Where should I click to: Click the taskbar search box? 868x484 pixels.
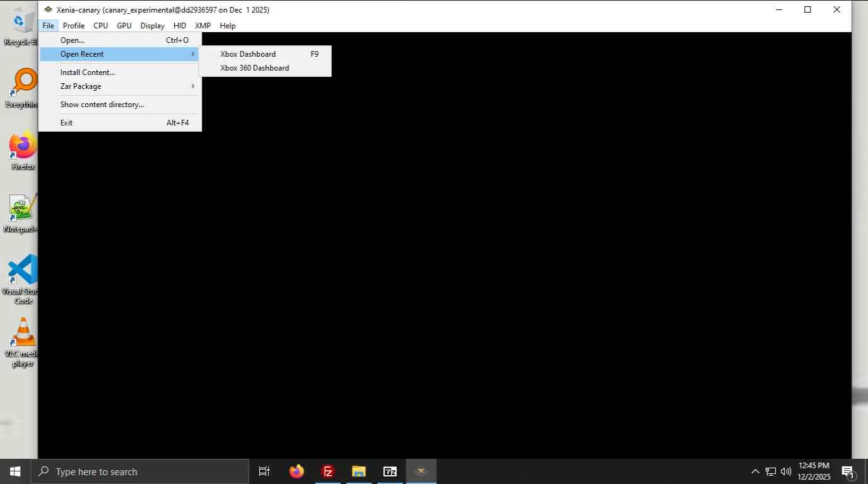coord(139,471)
